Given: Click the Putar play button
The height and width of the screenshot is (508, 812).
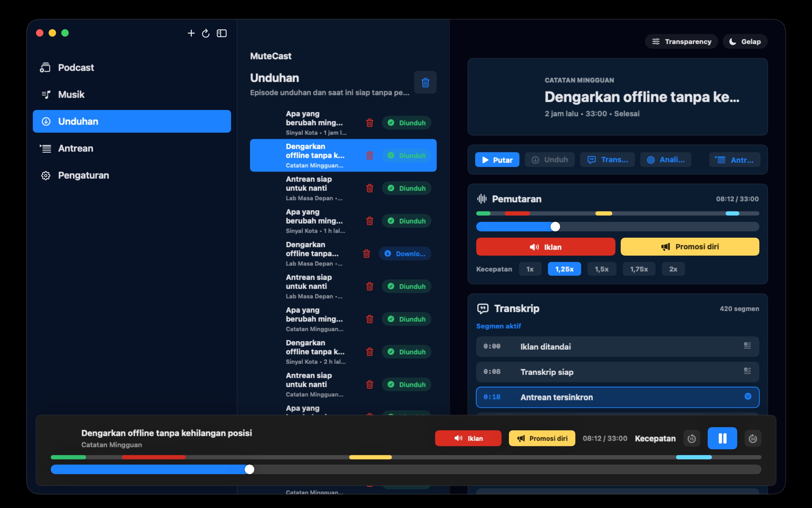Looking at the screenshot, I should [497, 159].
